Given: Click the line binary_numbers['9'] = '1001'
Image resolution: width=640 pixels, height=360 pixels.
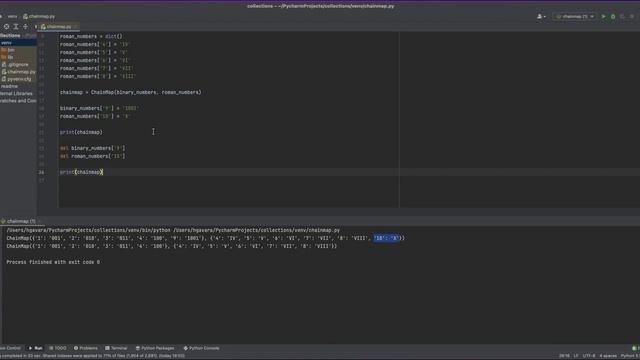Looking at the screenshot, I should (99, 109).
